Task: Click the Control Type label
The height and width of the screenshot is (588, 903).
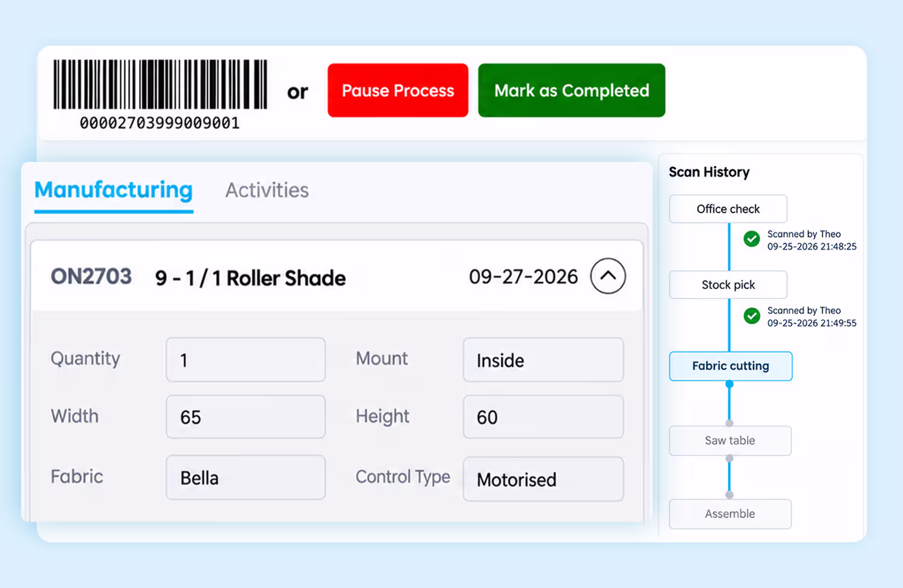Action: coord(403,477)
